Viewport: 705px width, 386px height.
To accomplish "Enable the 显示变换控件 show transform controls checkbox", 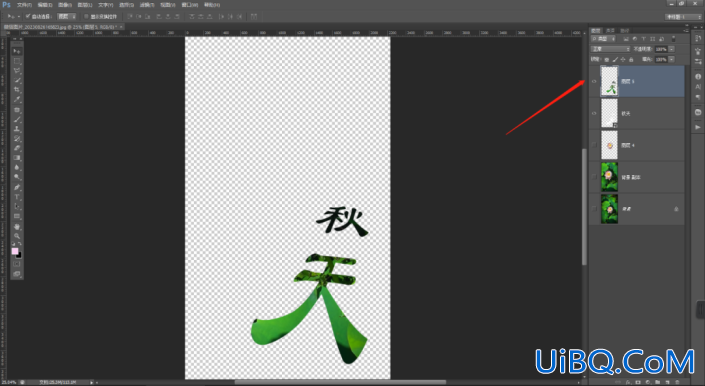I will (x=86, y=16).
